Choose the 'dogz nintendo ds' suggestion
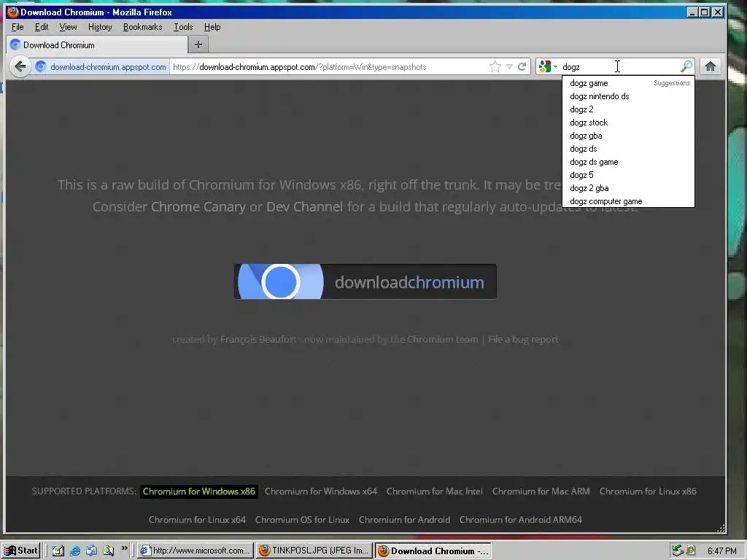 [628, 96]
